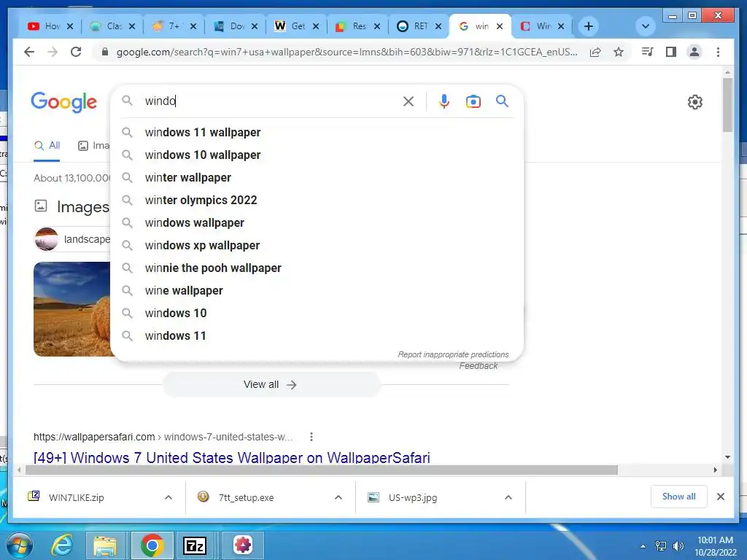Click the address bar URL
The height and width of the screenshot is (560, 747).
[347, 52]
